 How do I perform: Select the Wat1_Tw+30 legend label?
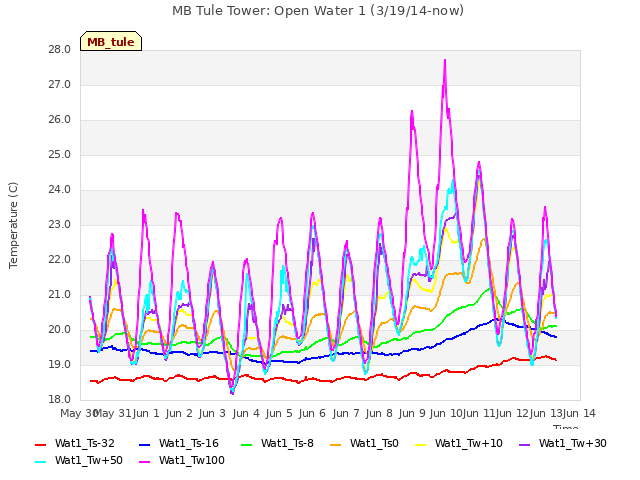[x=573, y=444]
